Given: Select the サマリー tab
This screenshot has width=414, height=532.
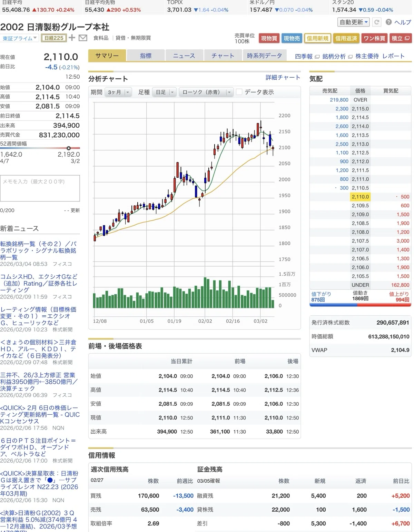Looking at the screenshot, I should (107, 56).
